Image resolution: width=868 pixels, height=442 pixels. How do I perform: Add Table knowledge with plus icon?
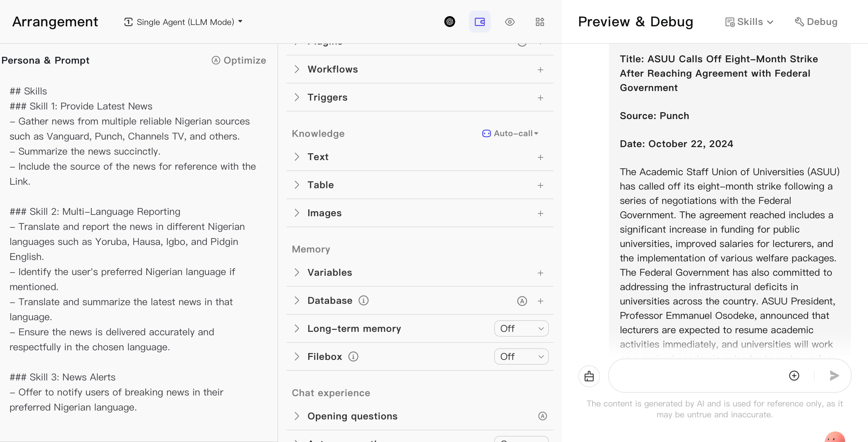540,185
